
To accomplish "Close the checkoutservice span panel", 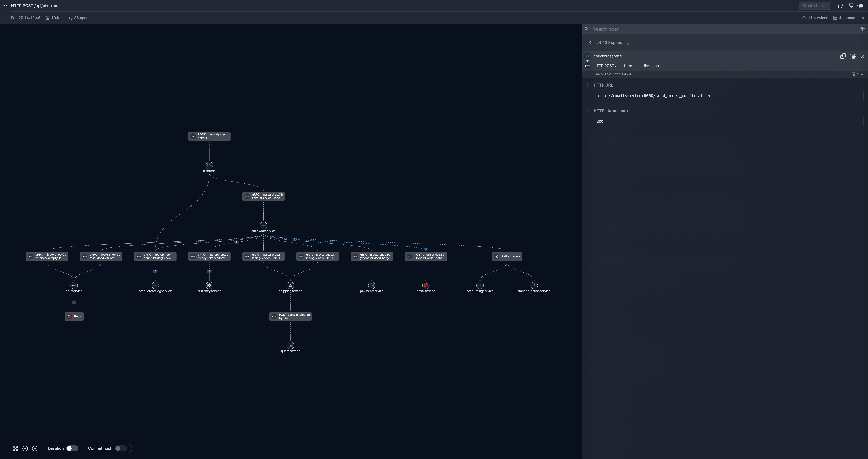I will [x=862, y=56].
